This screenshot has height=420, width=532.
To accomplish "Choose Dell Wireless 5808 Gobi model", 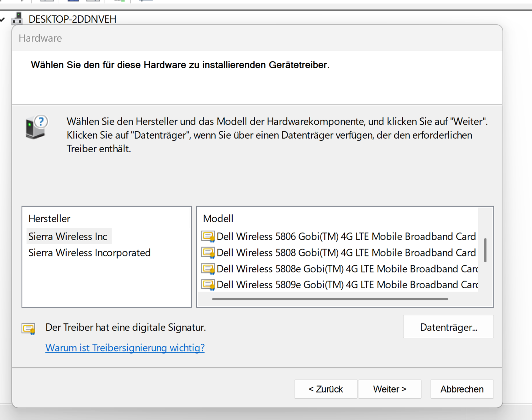I will 339,253.
